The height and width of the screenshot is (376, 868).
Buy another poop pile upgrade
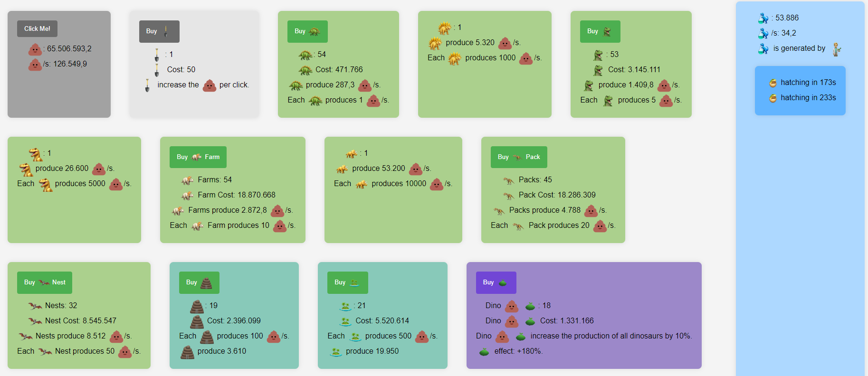pos(199,282)
